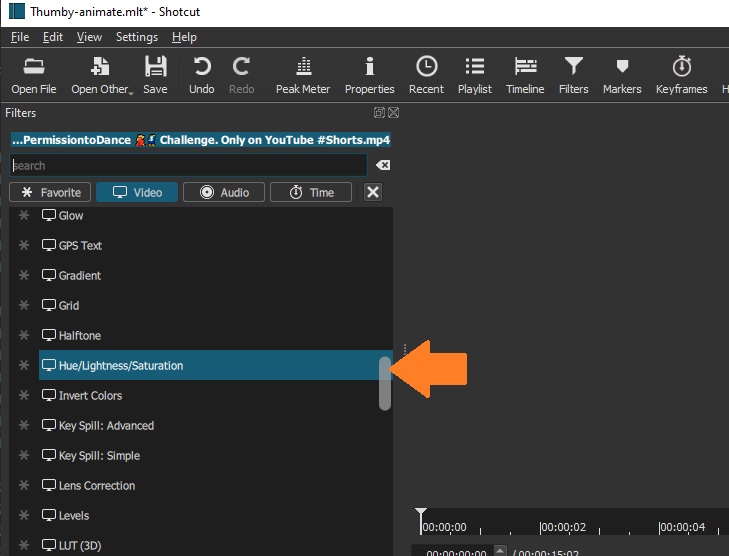Click the filter search field

click(x=188, y=166)
